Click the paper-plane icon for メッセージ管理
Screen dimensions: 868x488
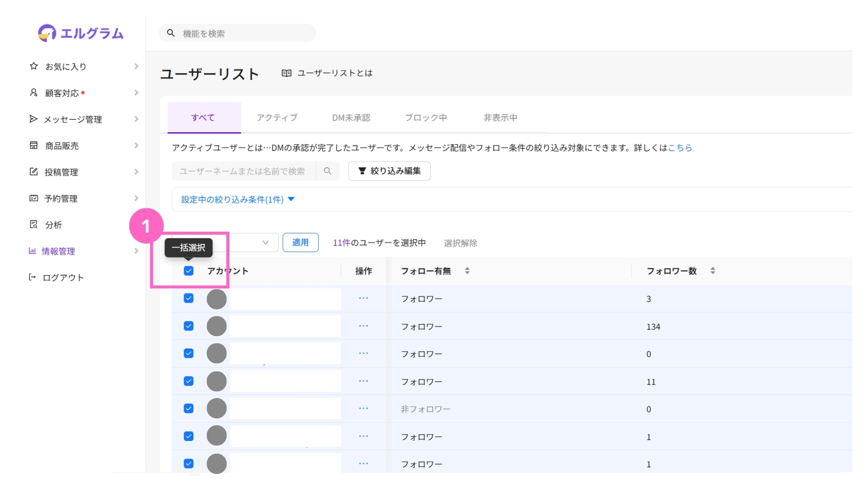tap(33, 119)
